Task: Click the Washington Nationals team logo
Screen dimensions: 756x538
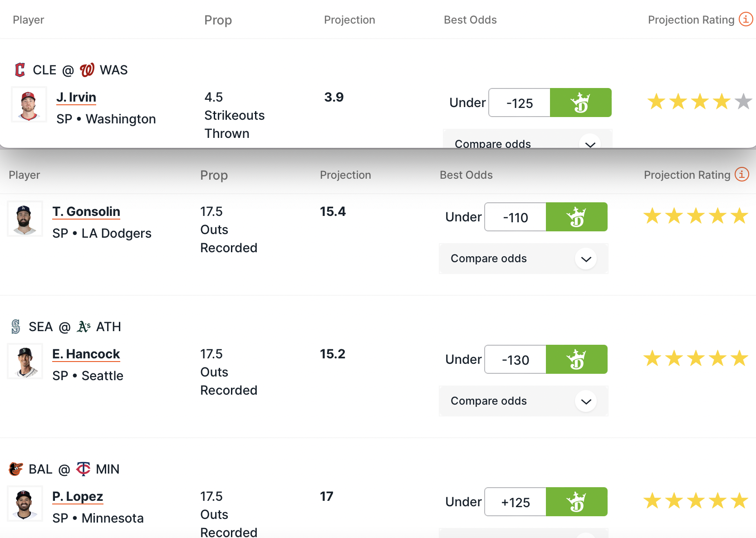Action: coord(87,70)
